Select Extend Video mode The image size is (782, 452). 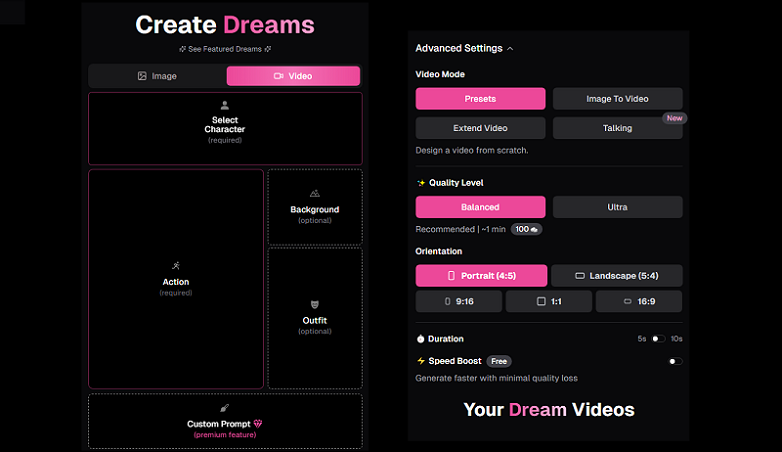pyautogui.click(x=480, y=128)
